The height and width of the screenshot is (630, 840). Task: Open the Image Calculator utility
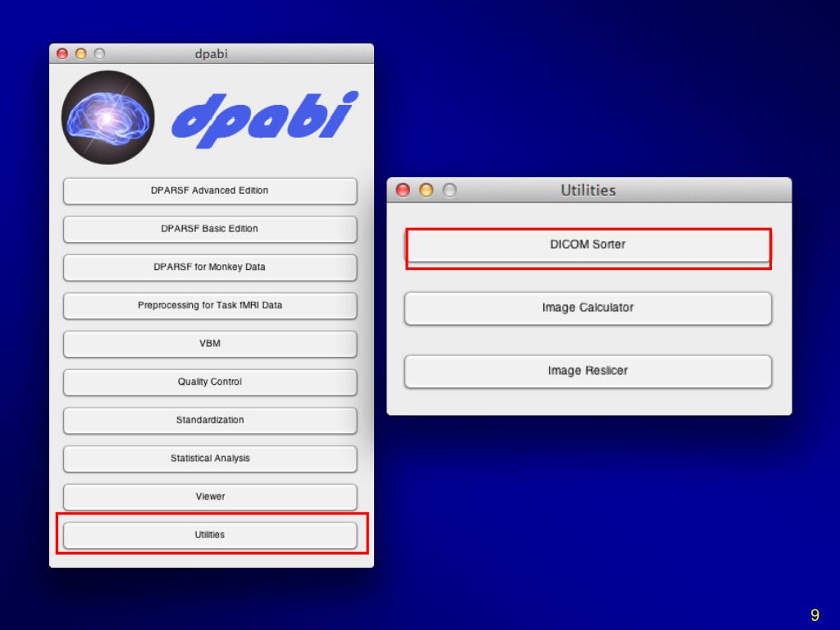click(x=587, y=308)
